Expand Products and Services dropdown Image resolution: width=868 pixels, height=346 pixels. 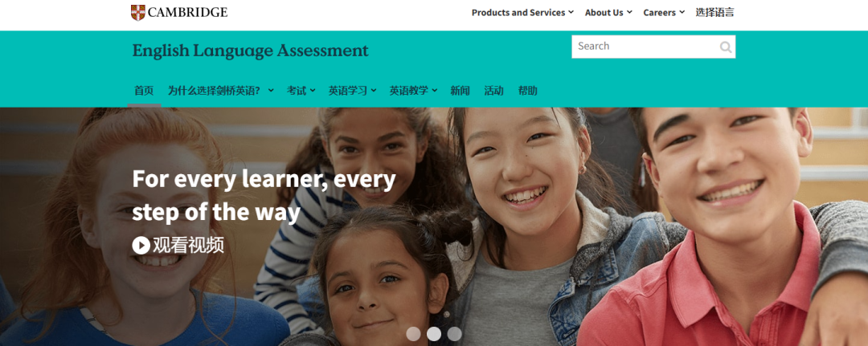coord(522,12)
